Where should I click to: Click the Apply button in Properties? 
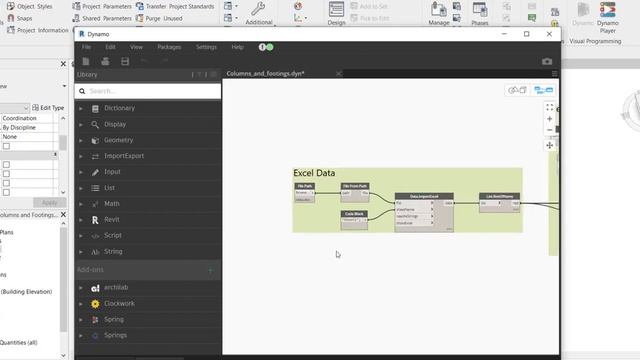pos(49,202)
